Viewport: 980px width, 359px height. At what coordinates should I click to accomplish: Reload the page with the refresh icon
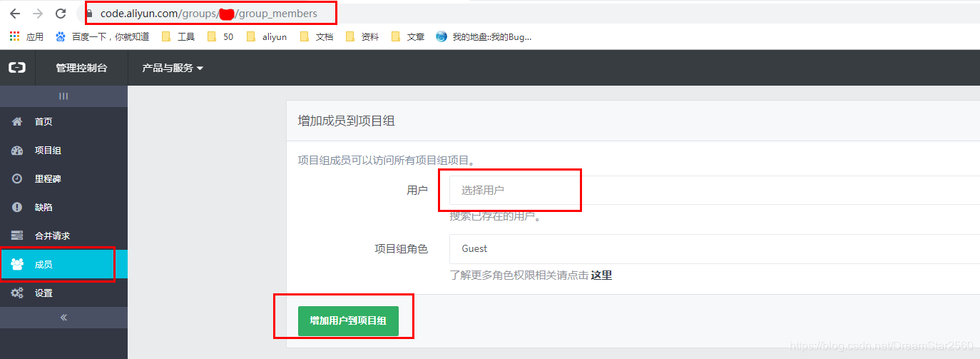(61, 14)
